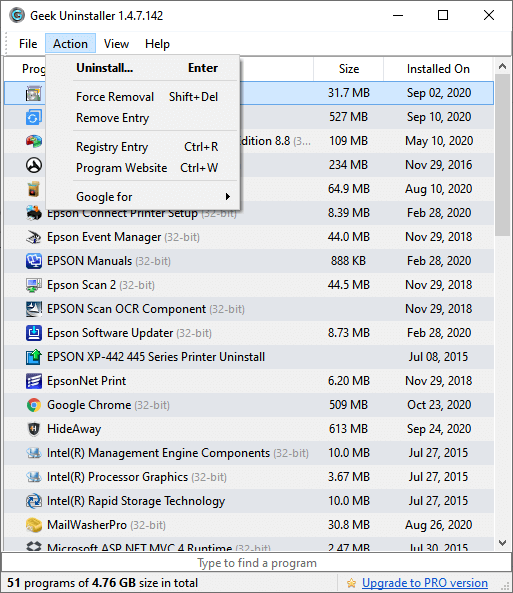Click the Epson Connect Printer Setup icon
Viewport: 513px width, 593px height.
point(34,213)
